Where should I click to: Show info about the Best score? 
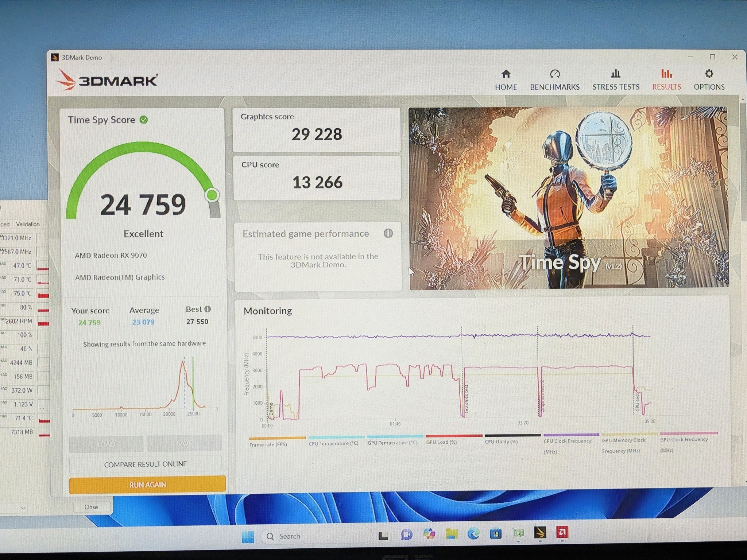(x=208, y=309)
